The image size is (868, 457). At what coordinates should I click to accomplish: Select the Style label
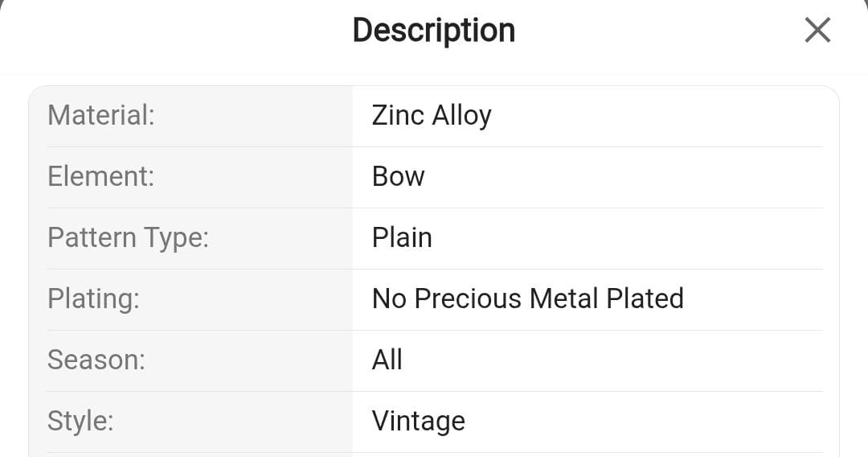pyautogui.click(x=80, y=422)
